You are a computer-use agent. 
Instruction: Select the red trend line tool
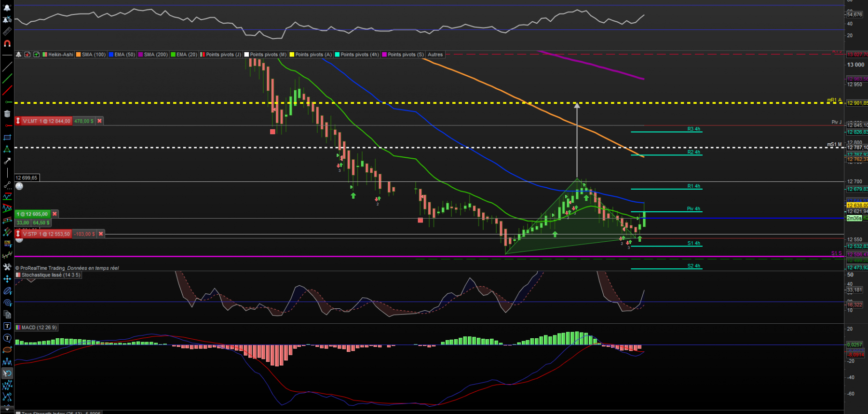(x=7, y=90)
